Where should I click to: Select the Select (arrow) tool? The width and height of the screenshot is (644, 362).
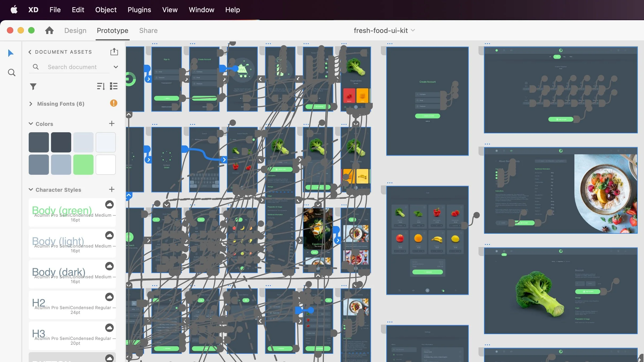11,53
